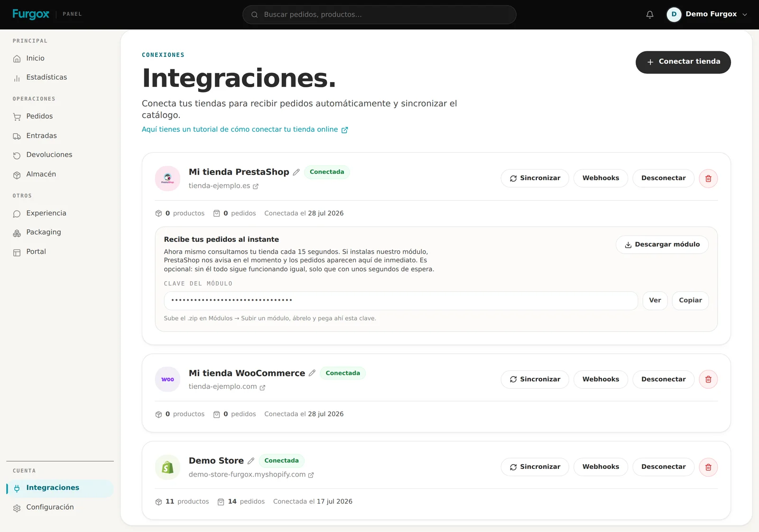
Task: Click '0 pedidos' in WooCommerce card
Action: [x=234, y=414]
